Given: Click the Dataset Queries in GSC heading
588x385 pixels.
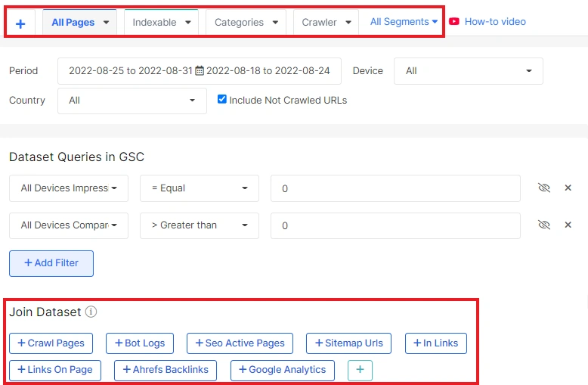Looking at the screenshot, I should pyautogui.click(x=76, y=157).
